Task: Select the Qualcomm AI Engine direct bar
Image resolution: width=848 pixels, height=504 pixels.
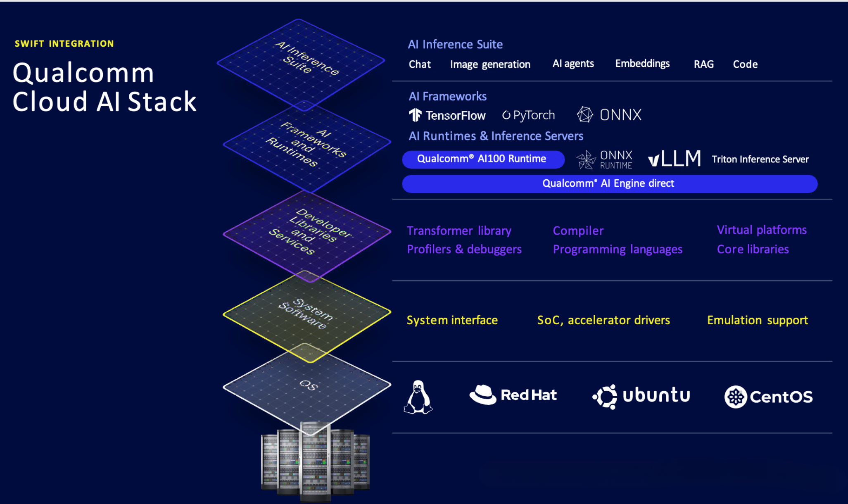Action: pos(609,183)
